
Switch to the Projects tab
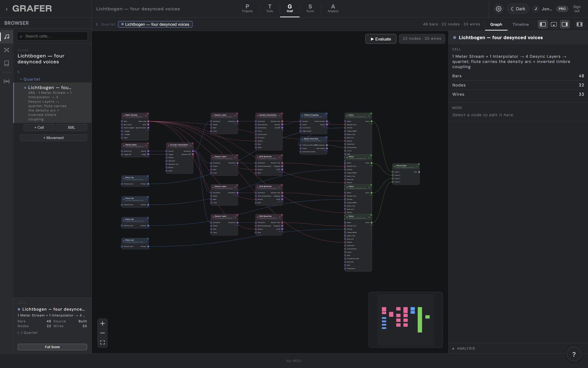click(247, 8)
